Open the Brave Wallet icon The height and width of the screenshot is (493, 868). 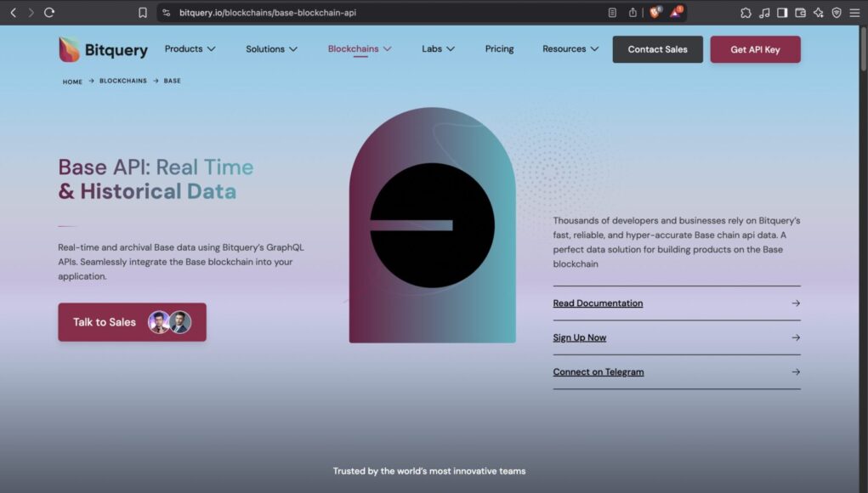point(801,12)
